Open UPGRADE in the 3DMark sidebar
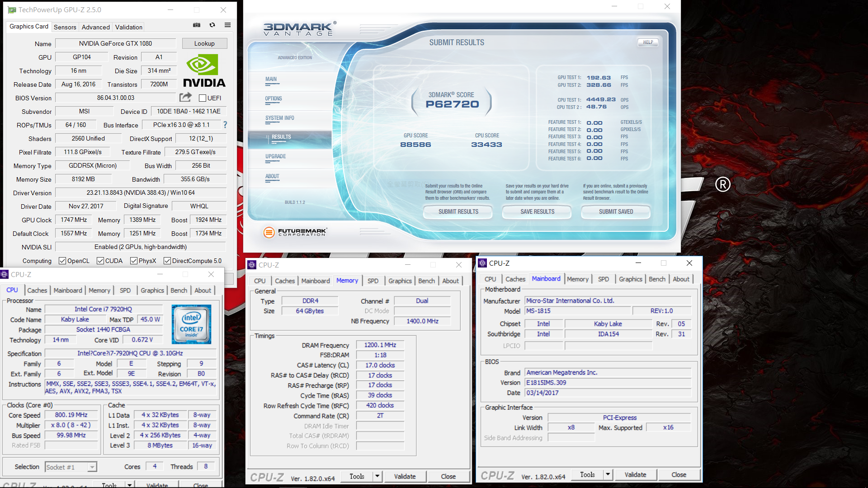The width and height of the screenshot is (868, 488). (x=276, y=156)
